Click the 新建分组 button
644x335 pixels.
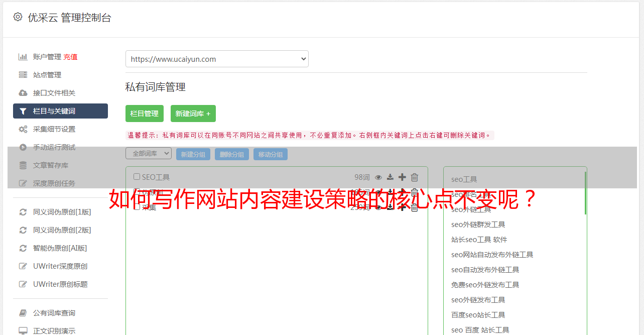[193, 154]
